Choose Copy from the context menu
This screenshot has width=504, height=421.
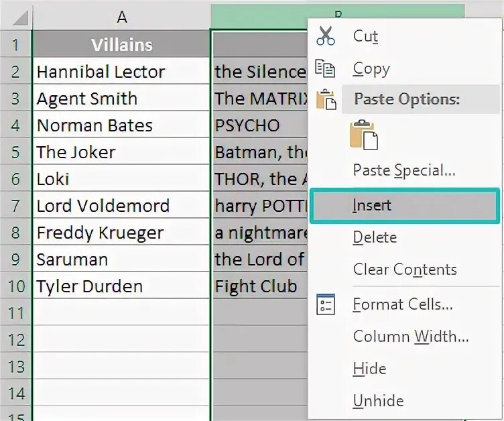371,68
